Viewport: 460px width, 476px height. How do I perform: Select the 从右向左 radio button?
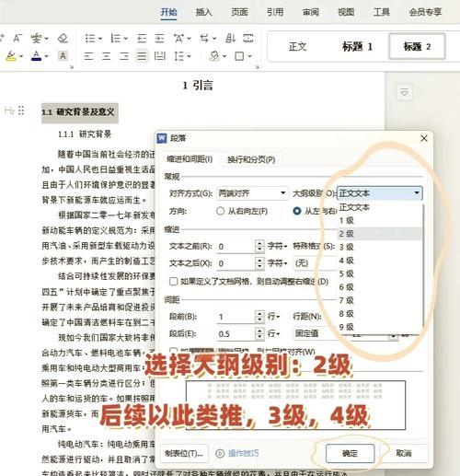point(220,211)
